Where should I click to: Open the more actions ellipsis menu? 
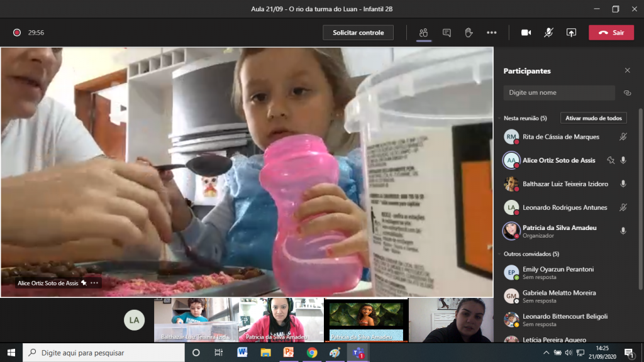492,33
